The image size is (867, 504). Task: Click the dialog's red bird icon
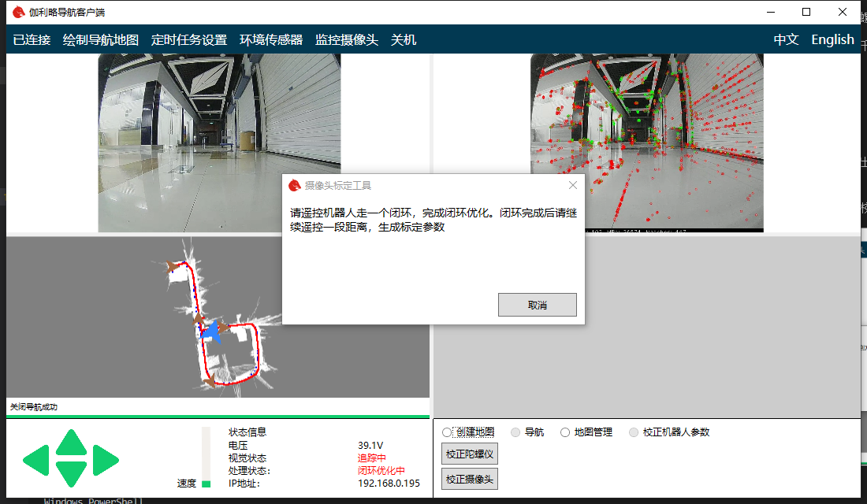(294, 186)
